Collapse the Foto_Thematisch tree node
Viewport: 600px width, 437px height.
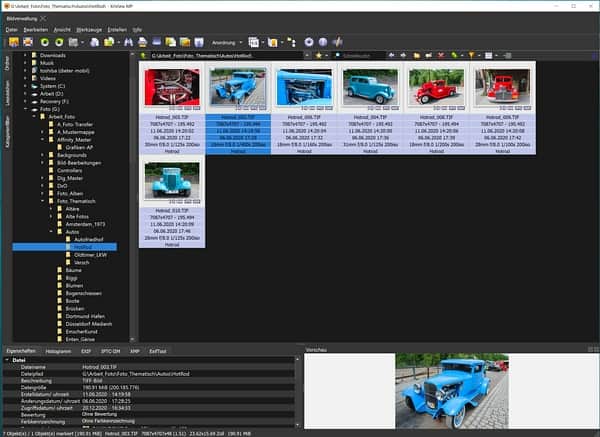click(42, 201)
